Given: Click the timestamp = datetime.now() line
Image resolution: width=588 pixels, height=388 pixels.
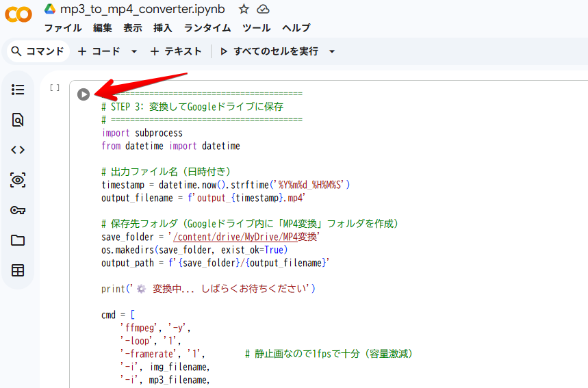Looking at the screenshot, I should (225, 185).
